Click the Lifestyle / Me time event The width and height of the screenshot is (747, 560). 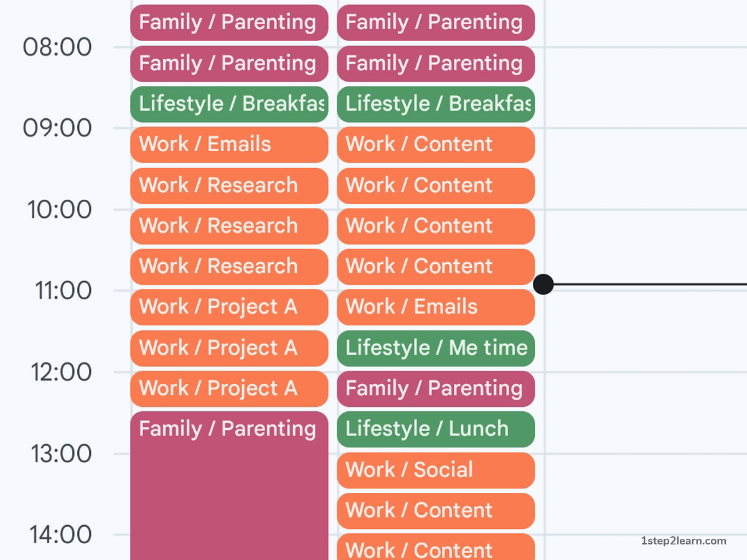point(436,348)
